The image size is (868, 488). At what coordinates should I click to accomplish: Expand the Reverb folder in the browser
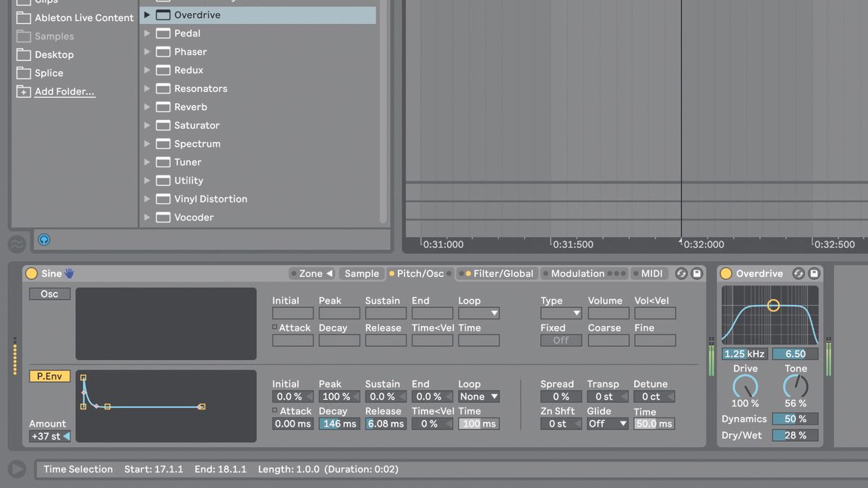click(148, 106)
